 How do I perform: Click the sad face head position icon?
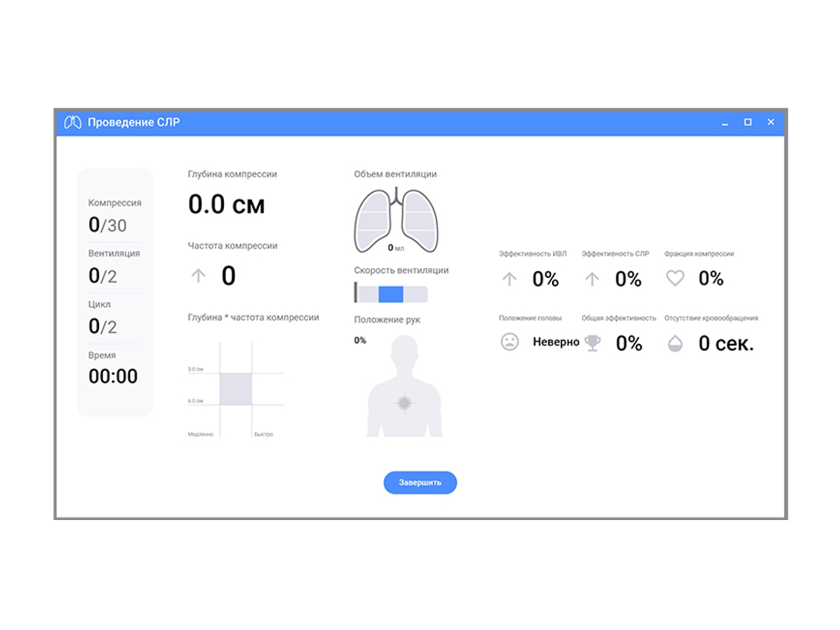[x=509, y=342]
